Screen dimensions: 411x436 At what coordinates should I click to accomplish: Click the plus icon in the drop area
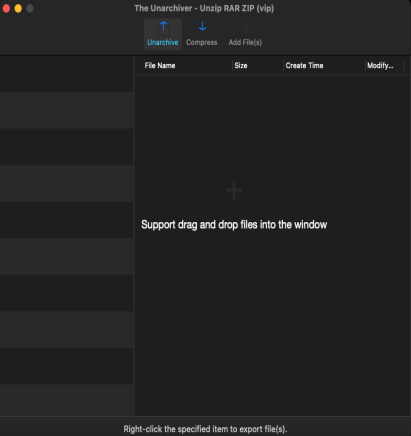pyautogui.click(x=234, y=191)
